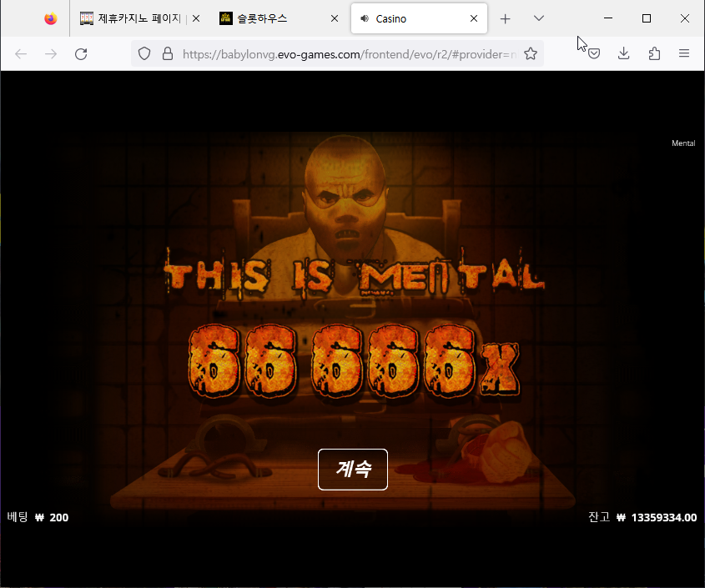Select the Casino tab

(x=419, y=18)
